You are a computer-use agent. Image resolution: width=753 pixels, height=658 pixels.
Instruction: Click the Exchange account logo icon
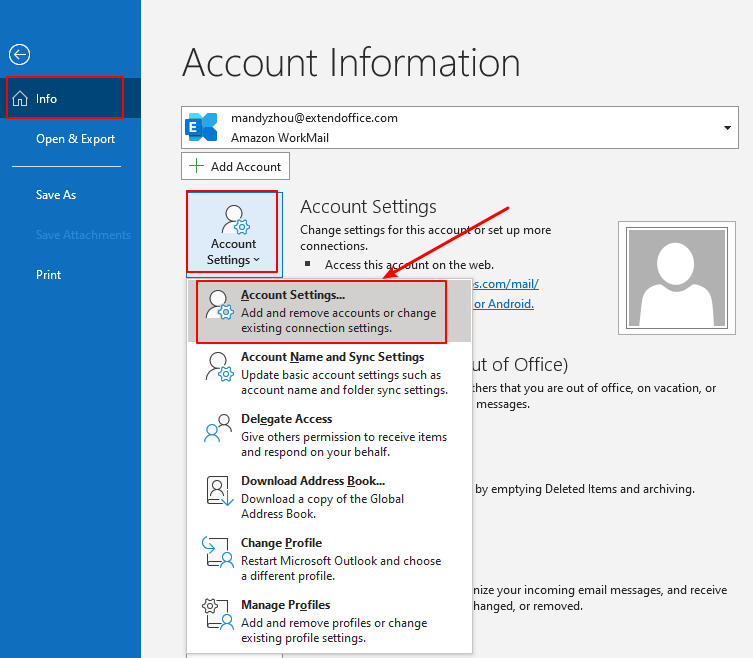[x=203, y=127]
